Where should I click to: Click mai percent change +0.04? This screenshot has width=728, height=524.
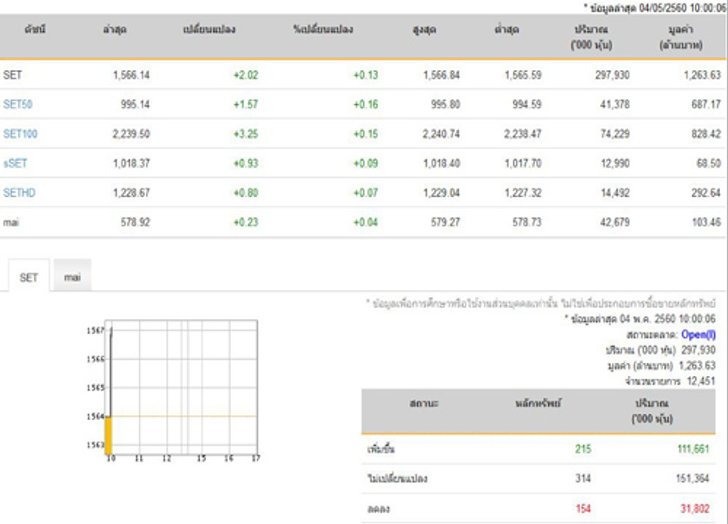tap(366, 222)
